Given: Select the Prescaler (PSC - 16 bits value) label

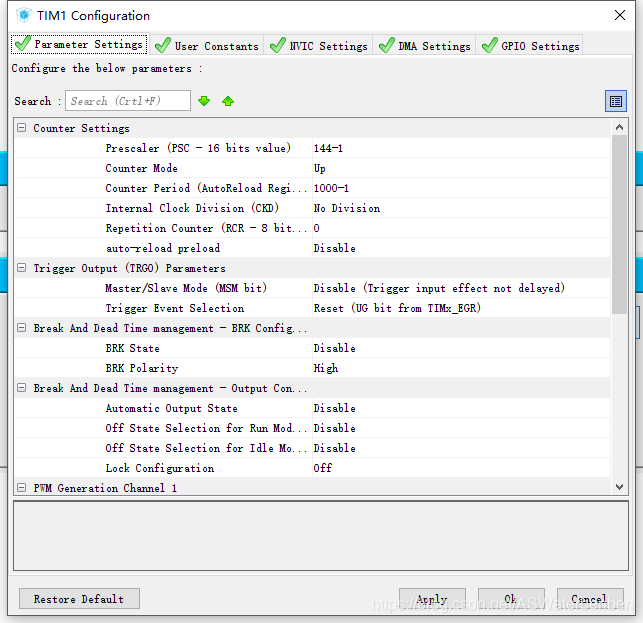Looking at the screenshot, I should pyautogui.click(x=198, y=148).
